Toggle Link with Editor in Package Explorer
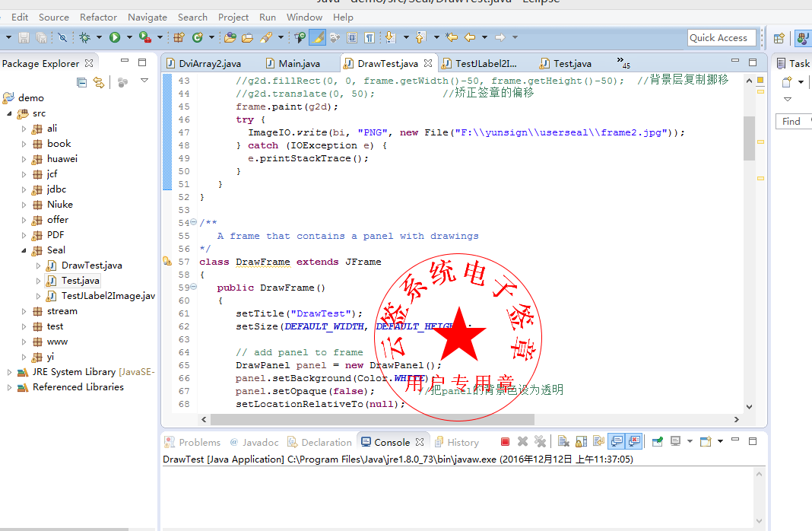This screenshot has width=812, height=531. tap(98, 82)
